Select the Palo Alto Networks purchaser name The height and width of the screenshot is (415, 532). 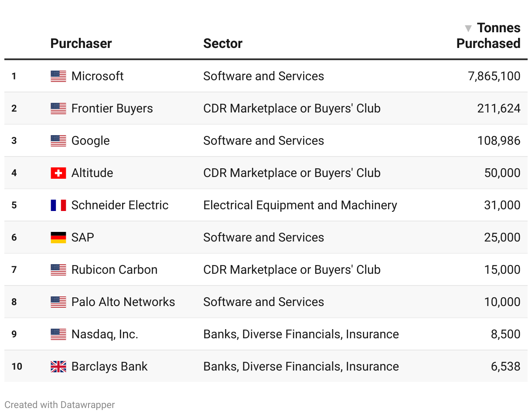123,302
